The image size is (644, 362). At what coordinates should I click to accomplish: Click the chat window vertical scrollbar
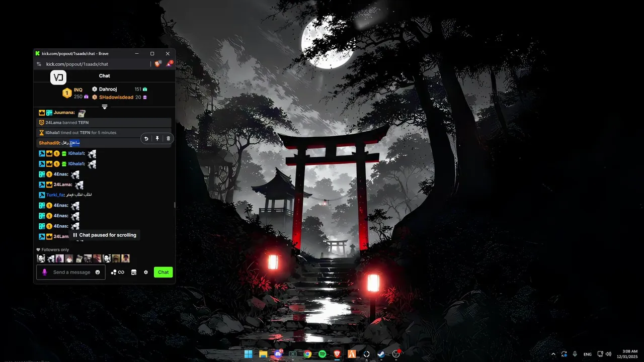(175, 205)
